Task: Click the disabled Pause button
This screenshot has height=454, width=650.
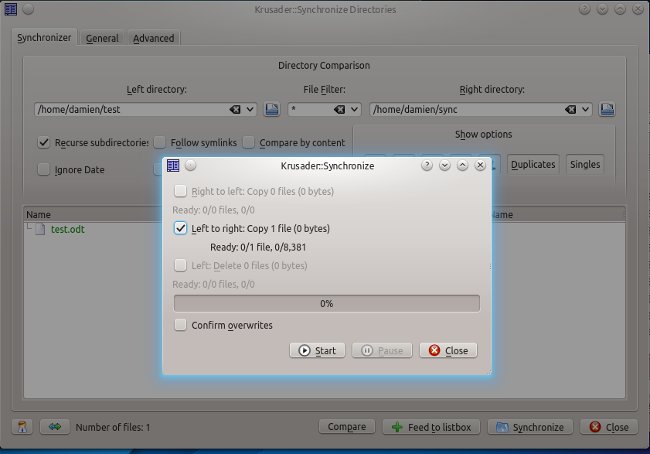Action: [x=382, y=350]
